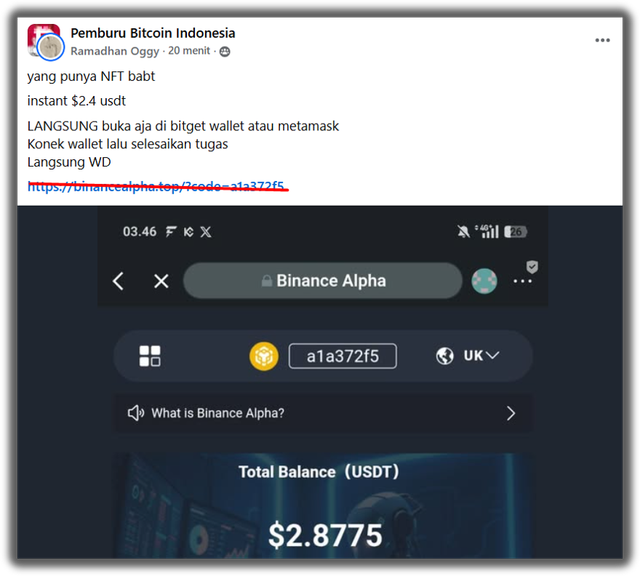Open the browser three-dot more menu
Image resolution: width=640 pixels, height=576 pixels.
click(x=522, y=281)
